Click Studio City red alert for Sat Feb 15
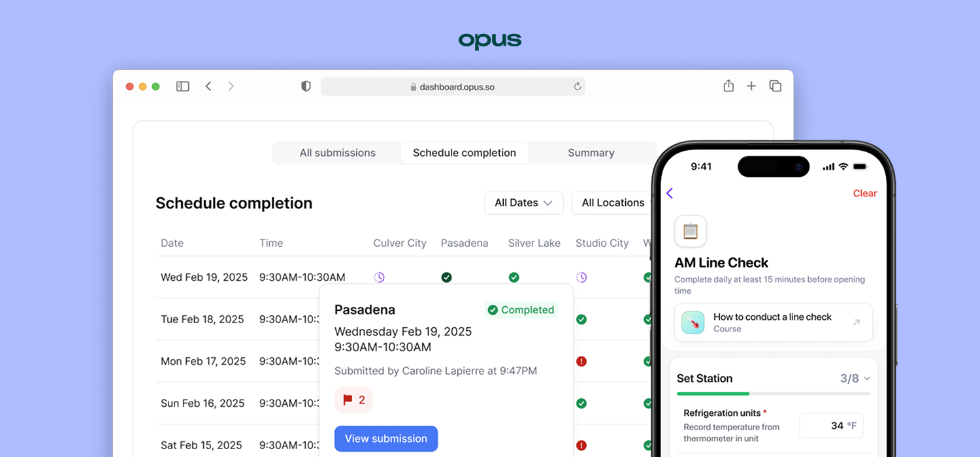 pyautogui.click(x=581, y=445)
